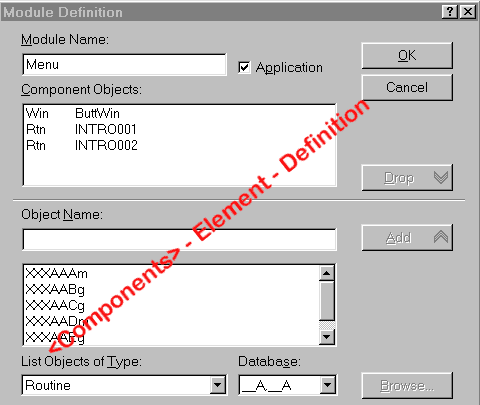The height and width of the screenshot is (405, 480).
Task: Click the Browse... button
Action: coord(407,386)
